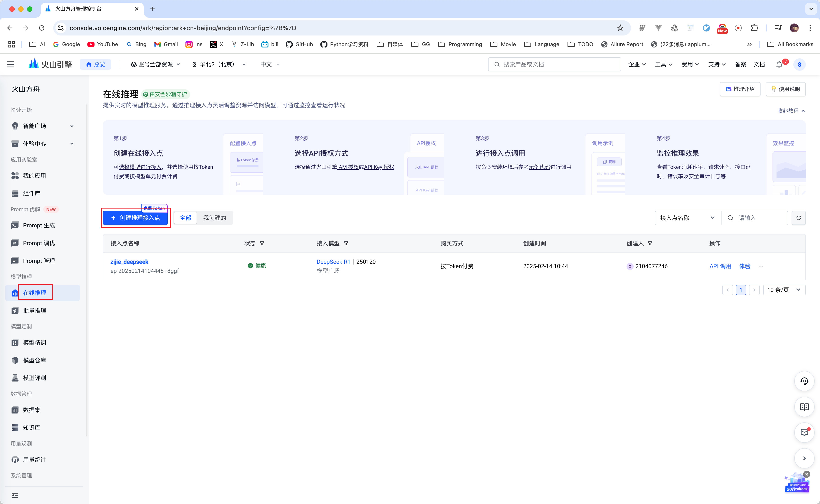Viewport: 820px width, 504px height.
Task: Bookmark this page with the star icon
Action: point(620,28)
